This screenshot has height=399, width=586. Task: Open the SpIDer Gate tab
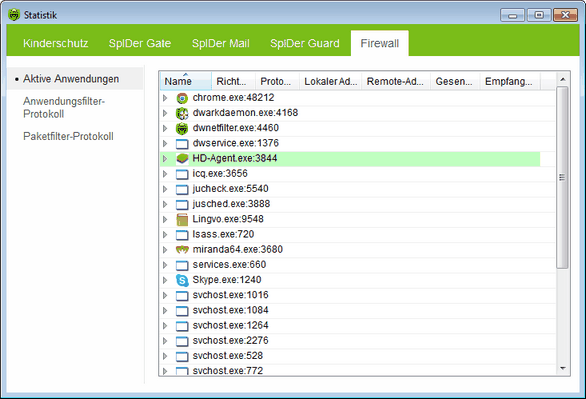click(x=140, y=43)
